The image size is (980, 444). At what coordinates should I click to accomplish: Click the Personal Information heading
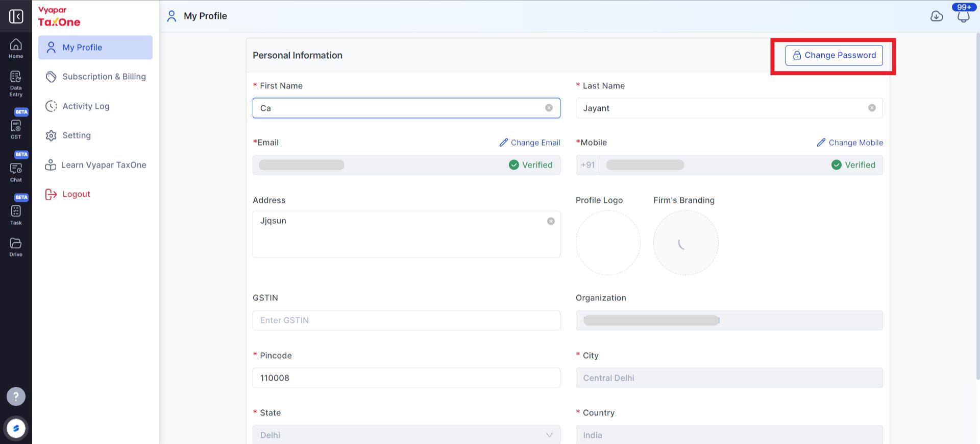pyautogui.click(x=298, y=55)
